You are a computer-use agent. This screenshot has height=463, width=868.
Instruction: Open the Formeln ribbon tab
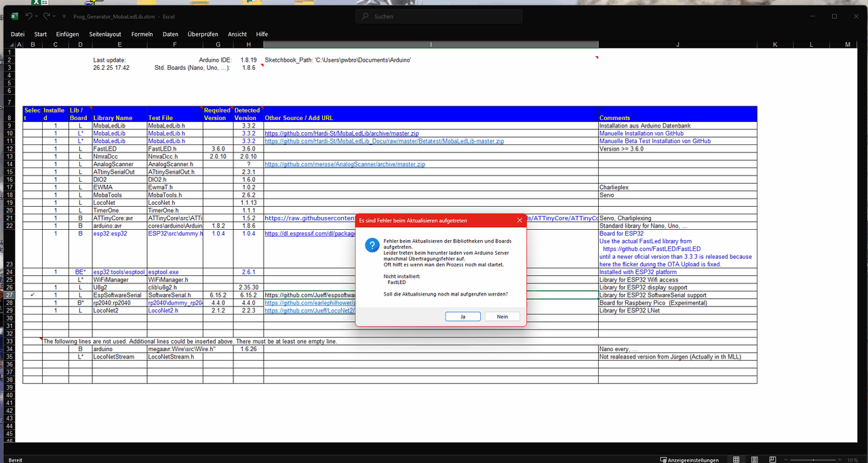142,34
